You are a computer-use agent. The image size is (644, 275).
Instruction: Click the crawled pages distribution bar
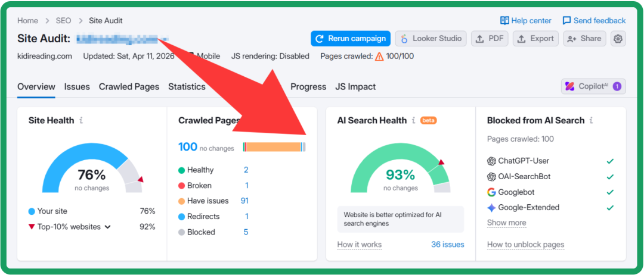[274, 147]
